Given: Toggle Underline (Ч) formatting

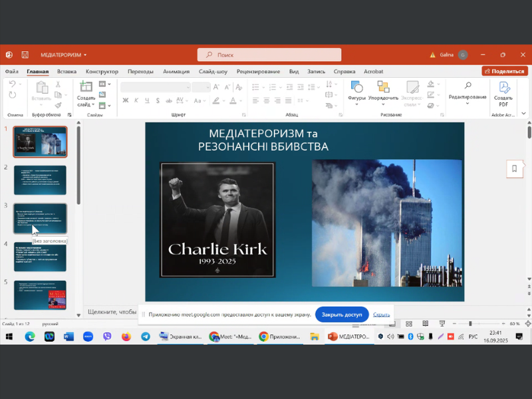Looking at the screenshot, I should [147, 100].
